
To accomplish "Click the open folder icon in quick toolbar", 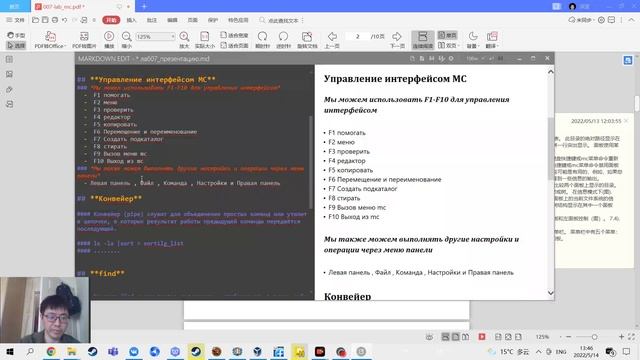I will (x=36, y=20).
